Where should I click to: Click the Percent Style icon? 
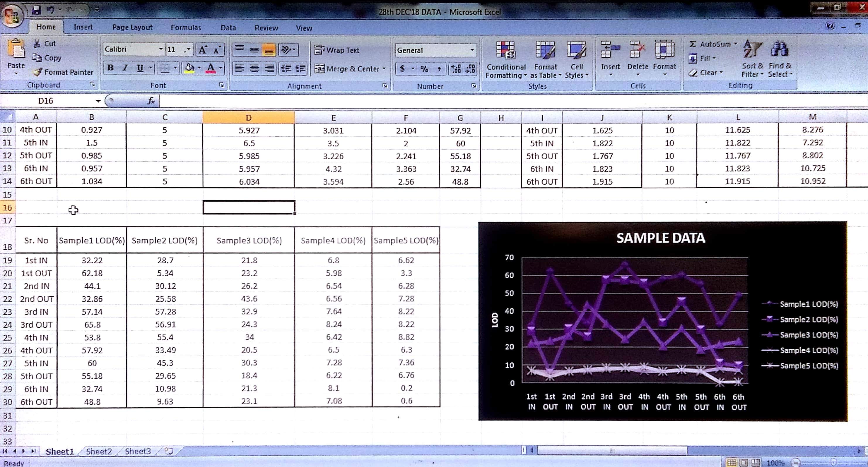click(x=424, y=69)
